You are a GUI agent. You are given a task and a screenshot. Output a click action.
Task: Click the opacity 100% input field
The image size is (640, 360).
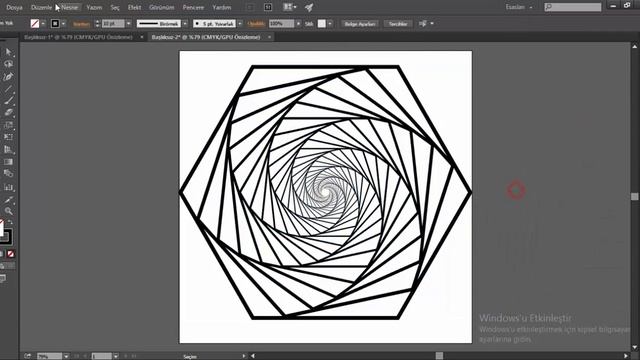[x=282, y=24]
